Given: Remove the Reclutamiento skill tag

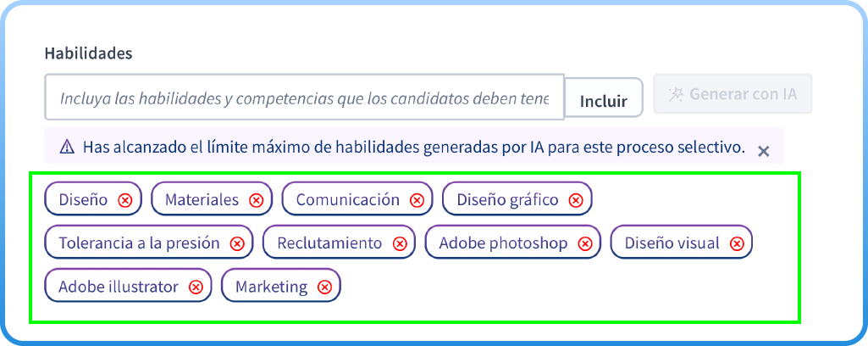Looking at the screenshot, I should pyautogui.click(x=399, y=243).
